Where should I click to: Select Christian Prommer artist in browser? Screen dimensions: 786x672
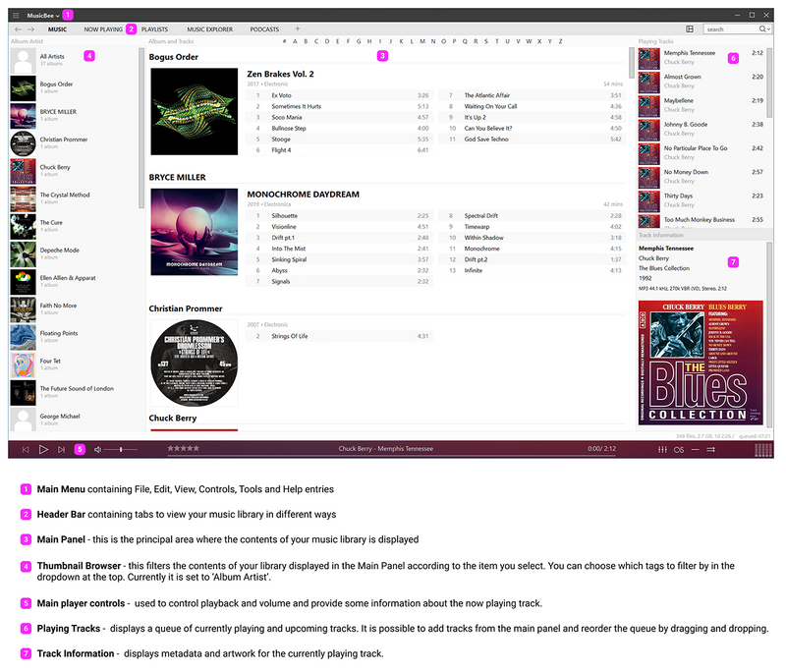pos(75,143)
